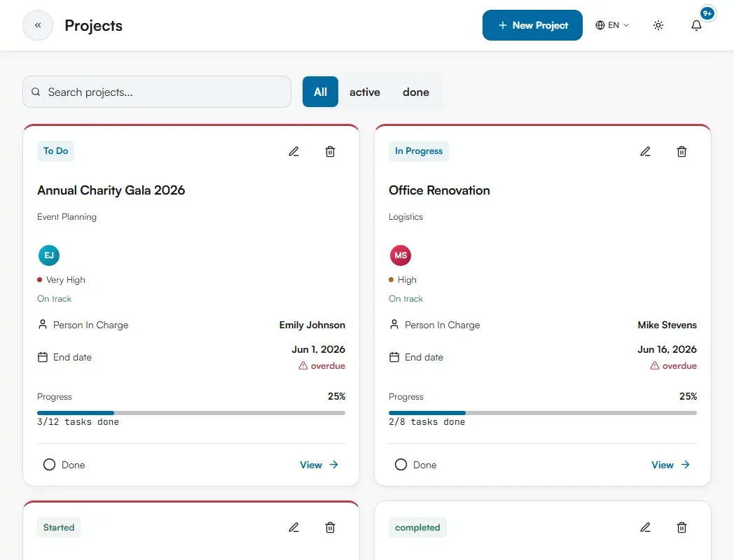Delete the Office Renovation project
Screen dimensions: 734x560
click(x=681, y=152)
